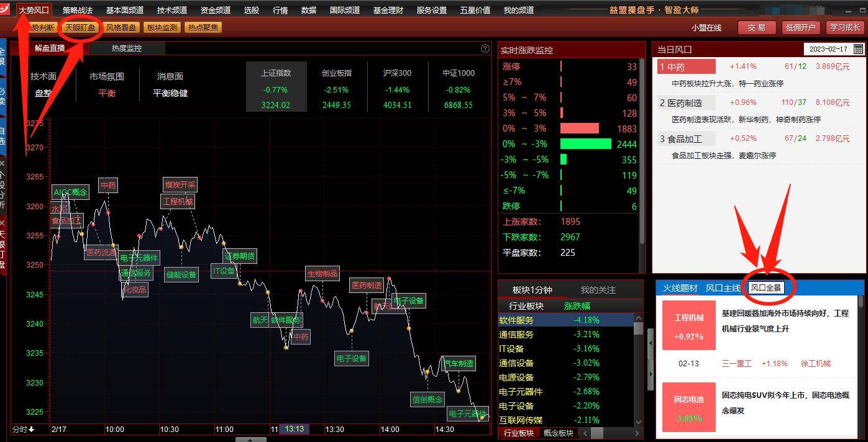The image size is (868, 442).
Task: Switch to 我的关注 tab
Action: (x=598, y=289)
